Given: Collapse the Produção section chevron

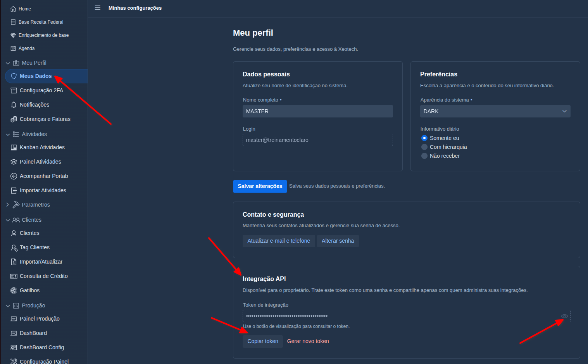Looking at the screenshot, I should pyautogui.click(x=8, y=305).
